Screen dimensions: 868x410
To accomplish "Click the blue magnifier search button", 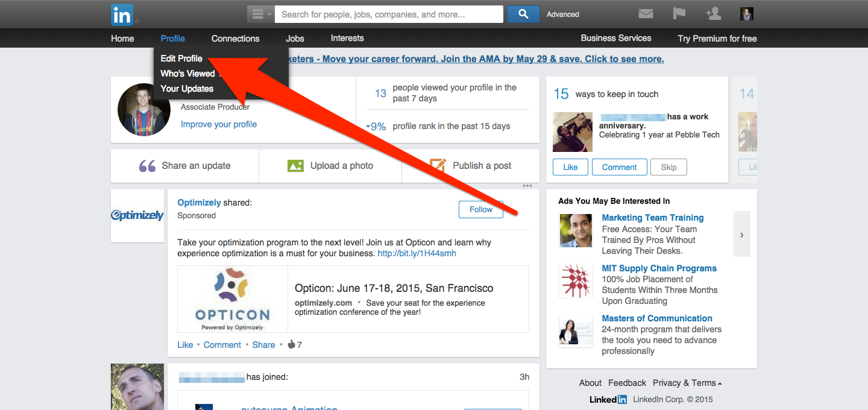I will pos(523,14).
